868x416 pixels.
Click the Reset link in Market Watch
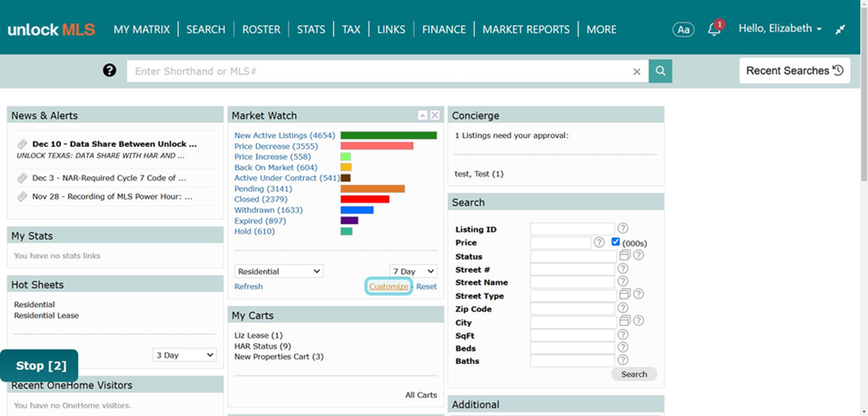[426, 287]
